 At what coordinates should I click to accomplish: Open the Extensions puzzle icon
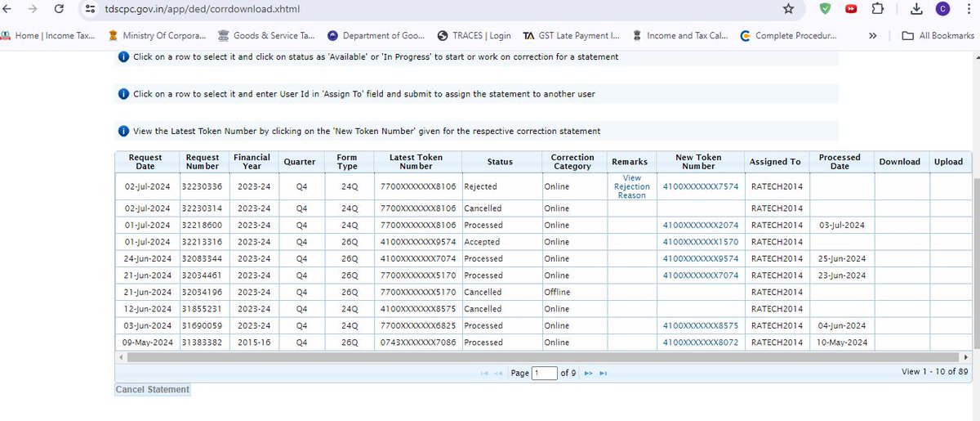coord(877,9)
